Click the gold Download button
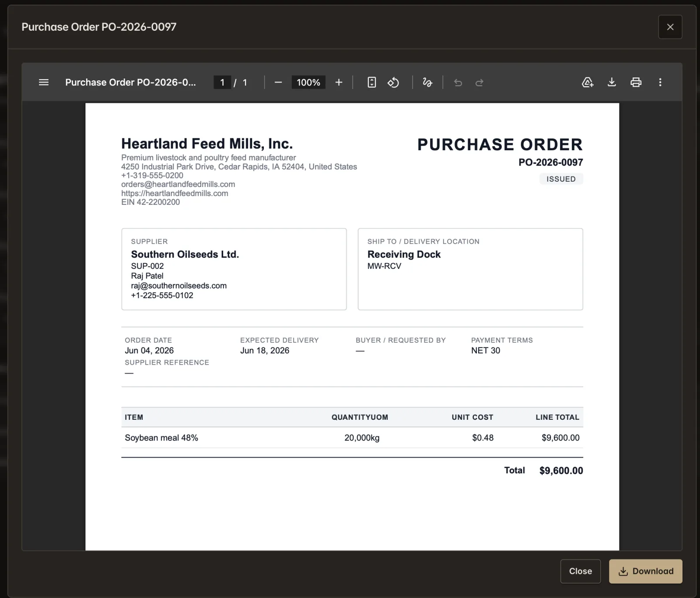The height and width of the screenshot is (598, 700). [646, 571]
